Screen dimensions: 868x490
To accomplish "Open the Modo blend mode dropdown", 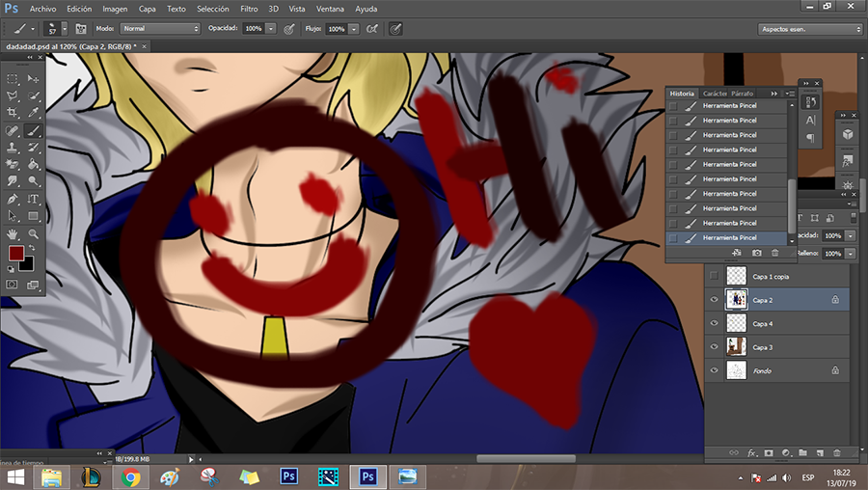I will pyautogui.click(x=160, y=29).
